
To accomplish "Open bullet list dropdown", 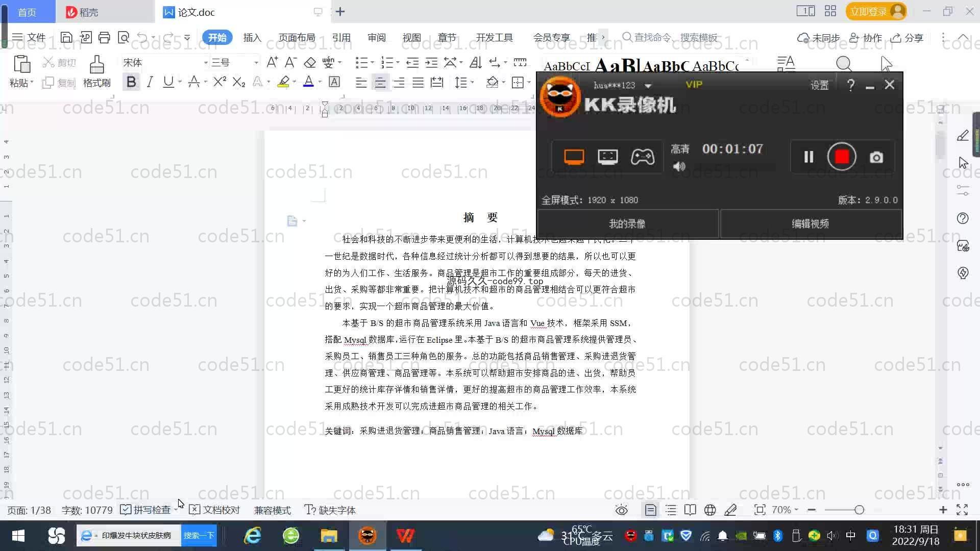I will pyautogui.click(x=372, y=62).
